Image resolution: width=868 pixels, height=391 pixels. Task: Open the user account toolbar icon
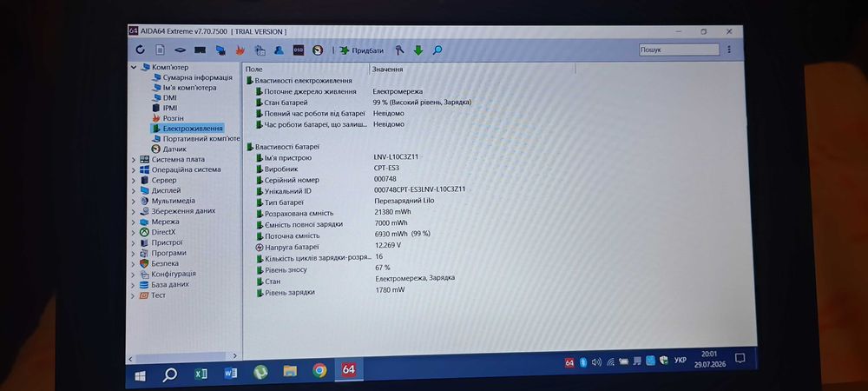click(279, 50)
